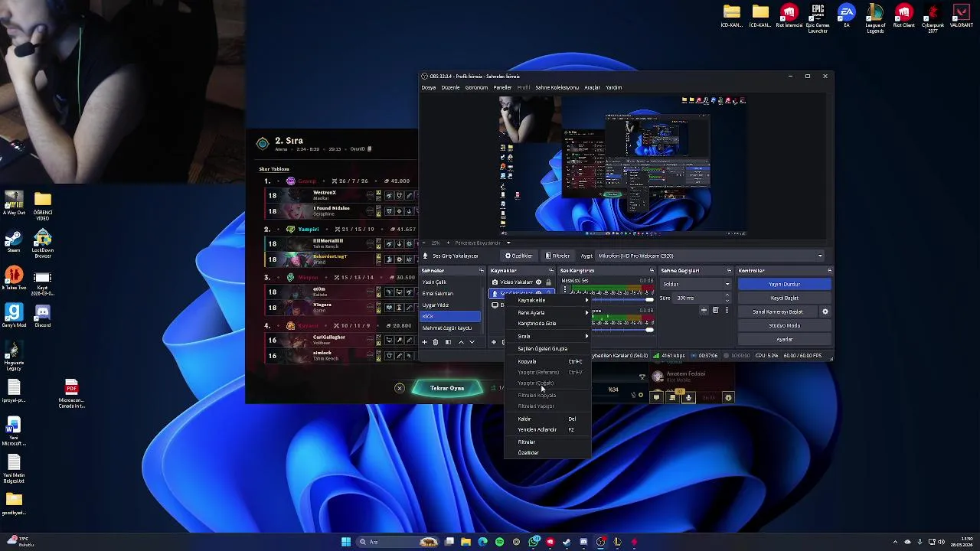The image size is (980, 551).
Task: Open the Düzenle menu in OBS
Action: 451,87
